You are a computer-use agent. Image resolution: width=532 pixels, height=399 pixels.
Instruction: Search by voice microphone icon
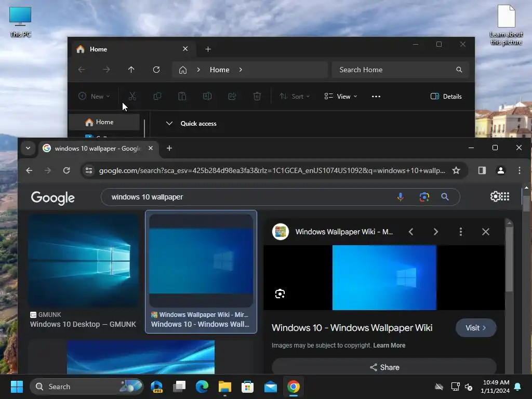(401, 197)
